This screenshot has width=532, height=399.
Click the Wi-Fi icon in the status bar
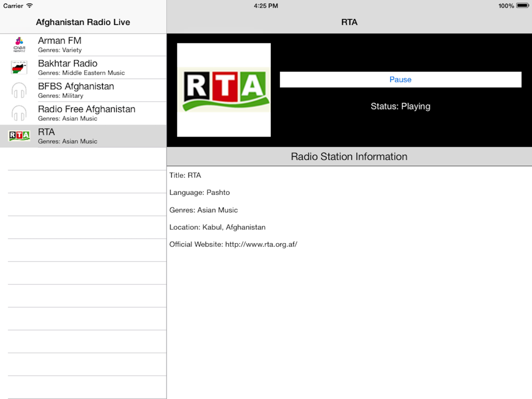point(29,5)
